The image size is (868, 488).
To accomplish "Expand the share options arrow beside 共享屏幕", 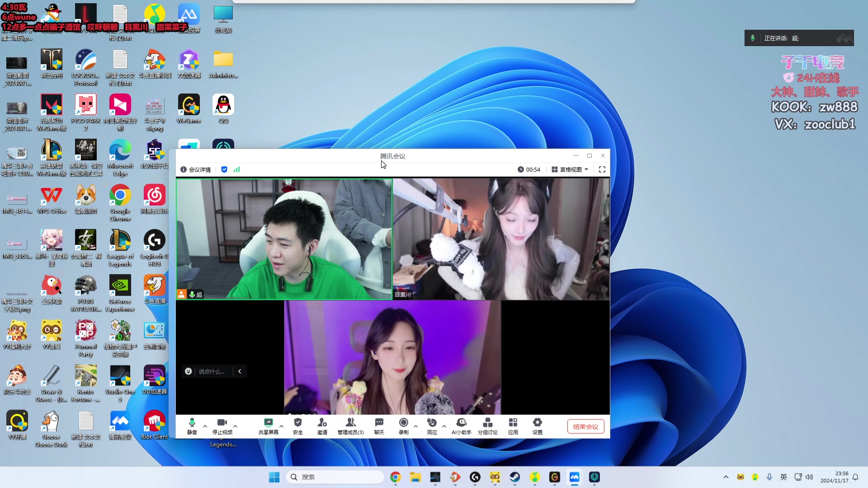I will [282, 426].
